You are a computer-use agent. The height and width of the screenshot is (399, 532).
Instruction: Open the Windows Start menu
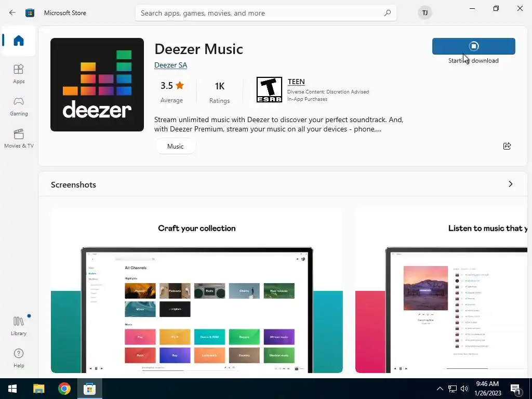point(12,389)
